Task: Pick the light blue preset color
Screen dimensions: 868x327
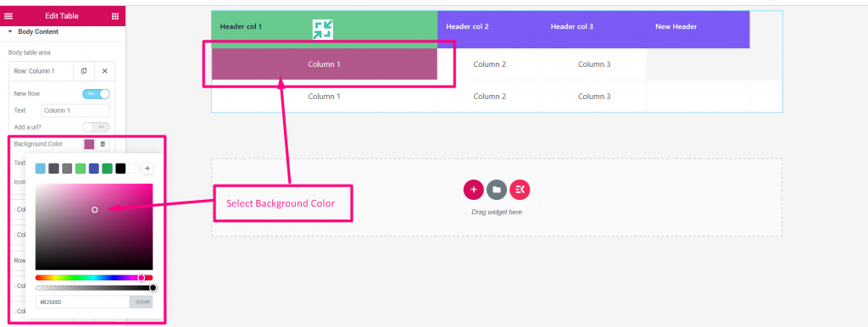Action: pos(41,169)
